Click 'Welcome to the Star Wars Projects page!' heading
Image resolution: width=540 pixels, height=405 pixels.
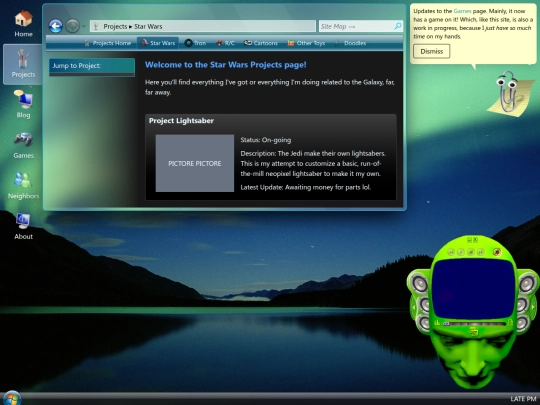[x=226, y=65]
